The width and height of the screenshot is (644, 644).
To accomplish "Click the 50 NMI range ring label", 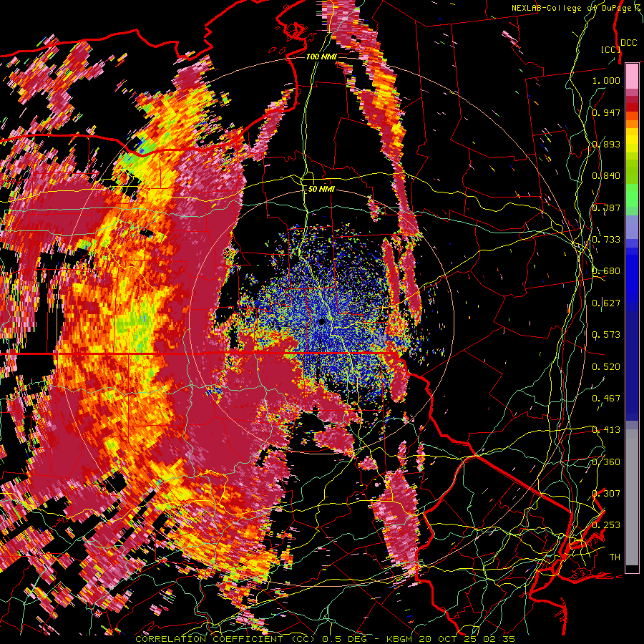I will (321, 190).
